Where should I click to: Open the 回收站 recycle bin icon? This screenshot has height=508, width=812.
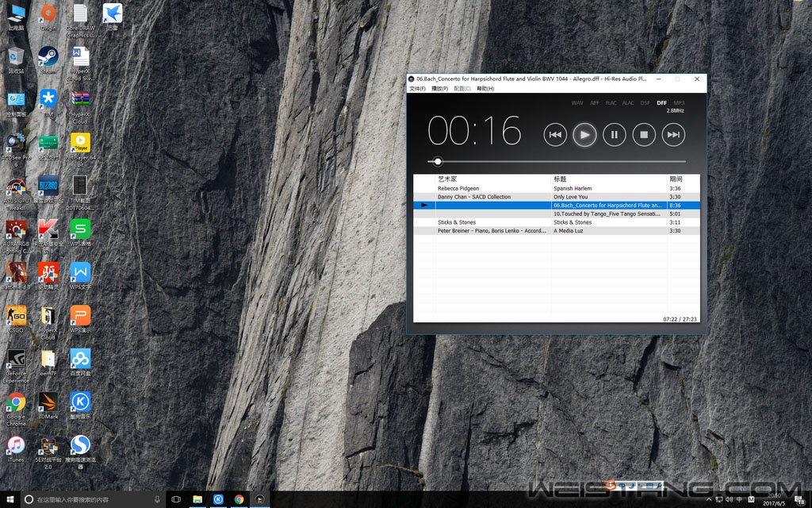16,60
